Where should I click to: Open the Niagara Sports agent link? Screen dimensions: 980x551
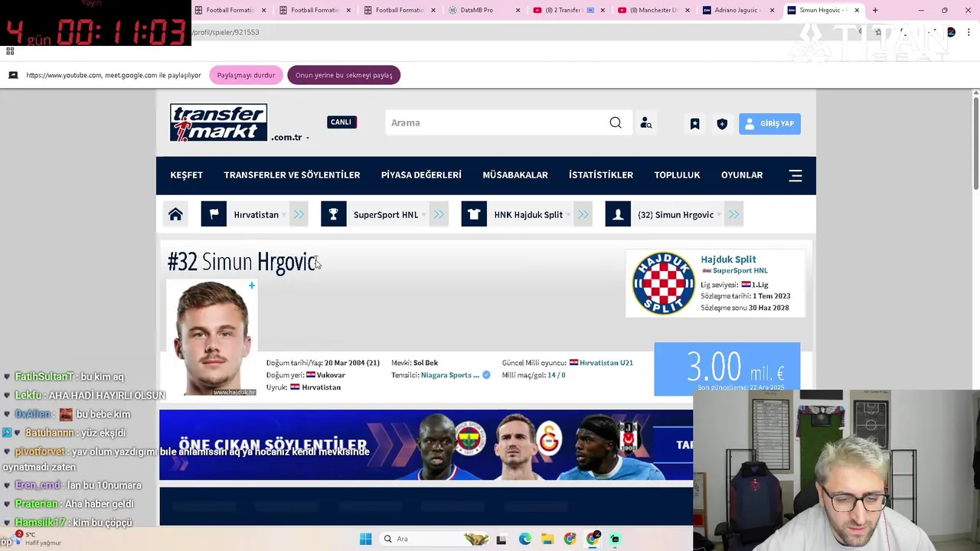pyautogui.click(x=450, y=375)
